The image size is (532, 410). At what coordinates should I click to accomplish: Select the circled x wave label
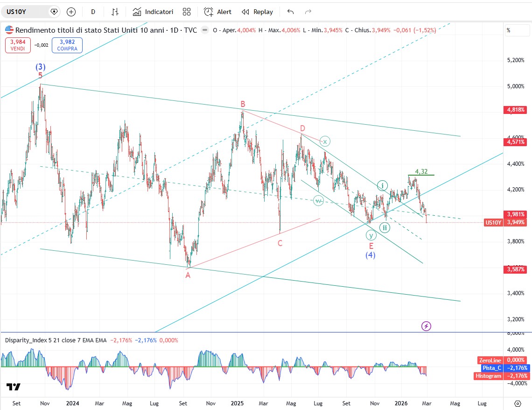(325, 141)
